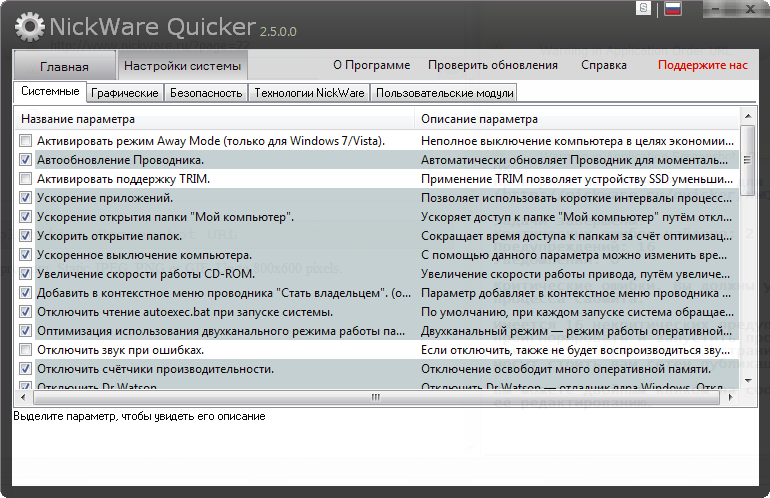Click the vertical scrollbar up arrow

747,116
